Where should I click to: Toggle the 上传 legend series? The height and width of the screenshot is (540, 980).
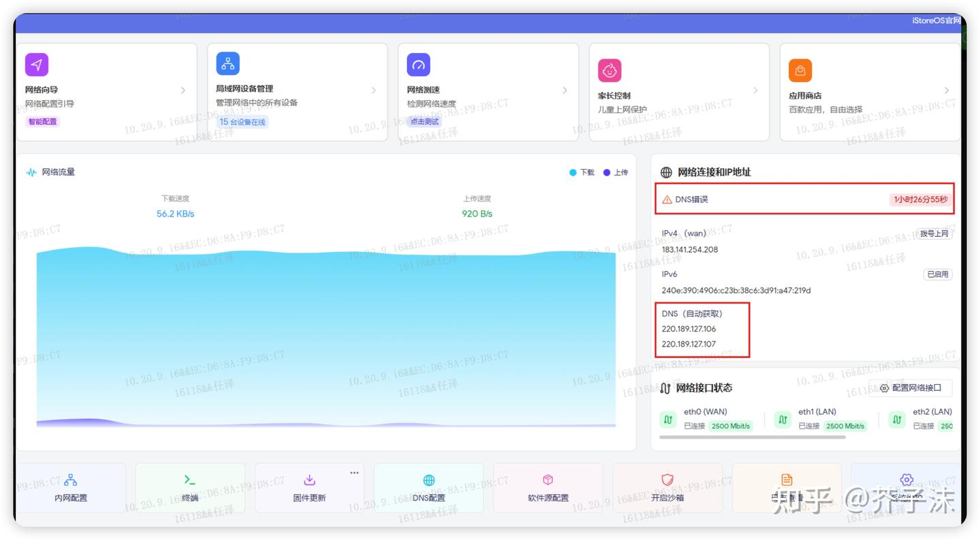tap(616, 172)
